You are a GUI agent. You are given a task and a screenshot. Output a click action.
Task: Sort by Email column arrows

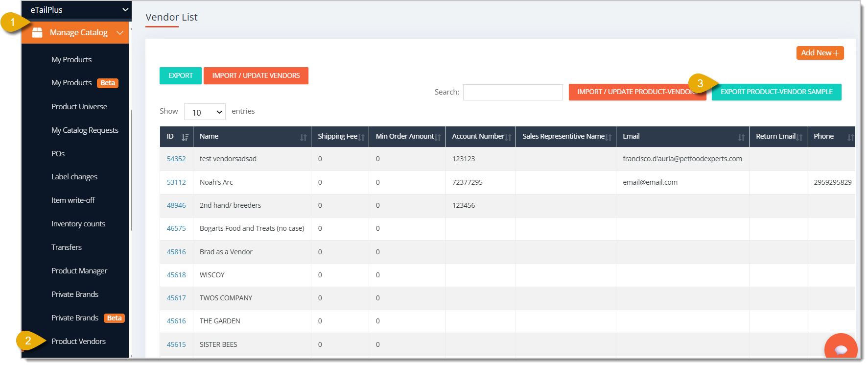742,137
